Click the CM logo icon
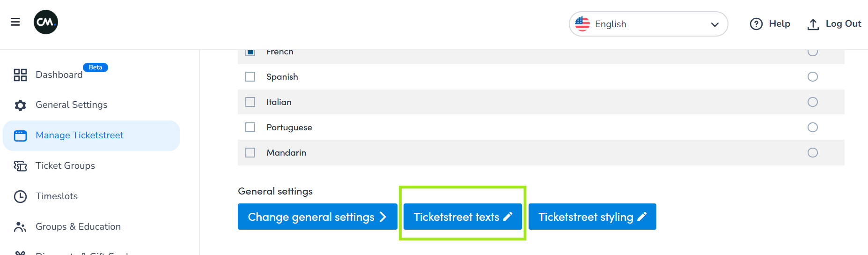 (x=46, y=22)
